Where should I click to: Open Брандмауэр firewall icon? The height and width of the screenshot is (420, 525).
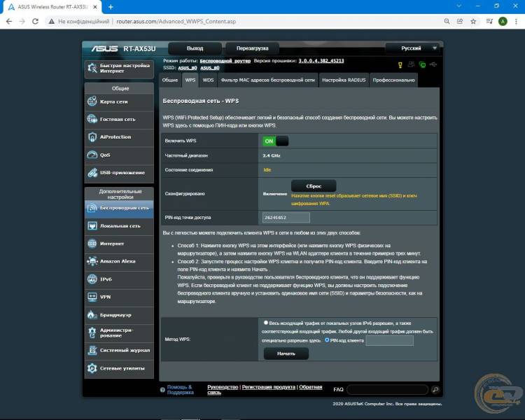(92, 314)
